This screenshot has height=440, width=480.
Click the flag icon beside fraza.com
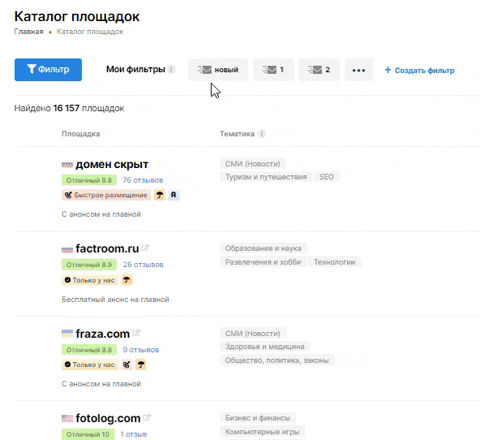[67, 333]
